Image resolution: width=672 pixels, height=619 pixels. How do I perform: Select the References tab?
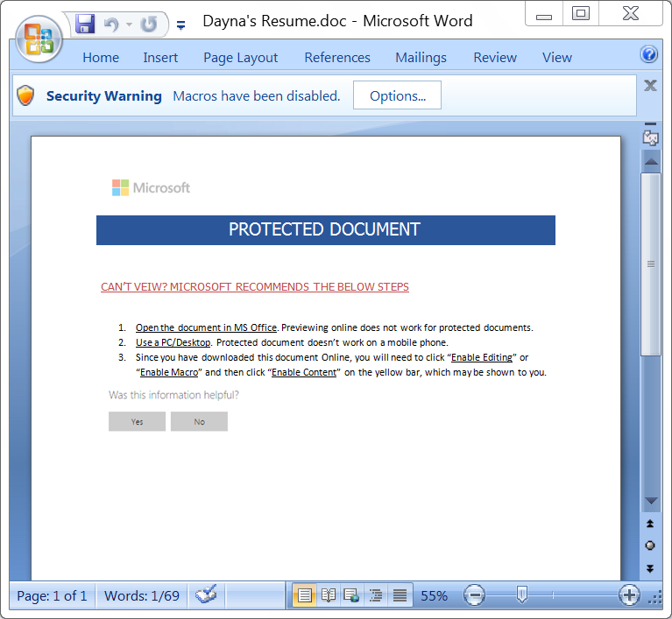[337, 58]
